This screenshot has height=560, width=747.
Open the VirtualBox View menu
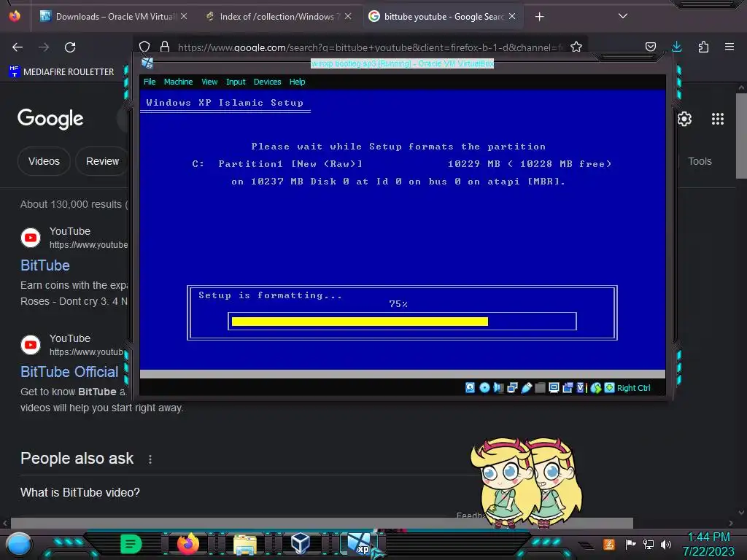click(x=209, y=82)
